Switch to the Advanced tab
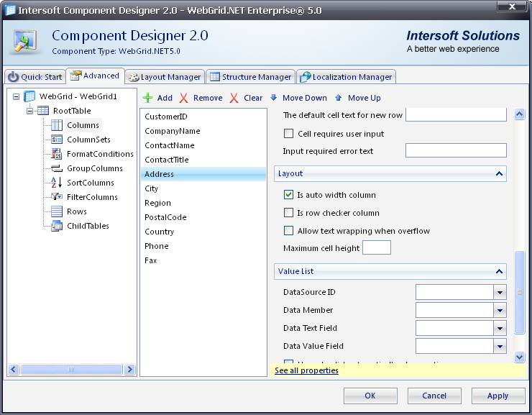This screenshot has height=415, width=532. pyautogui.click(x=95, y=76)
